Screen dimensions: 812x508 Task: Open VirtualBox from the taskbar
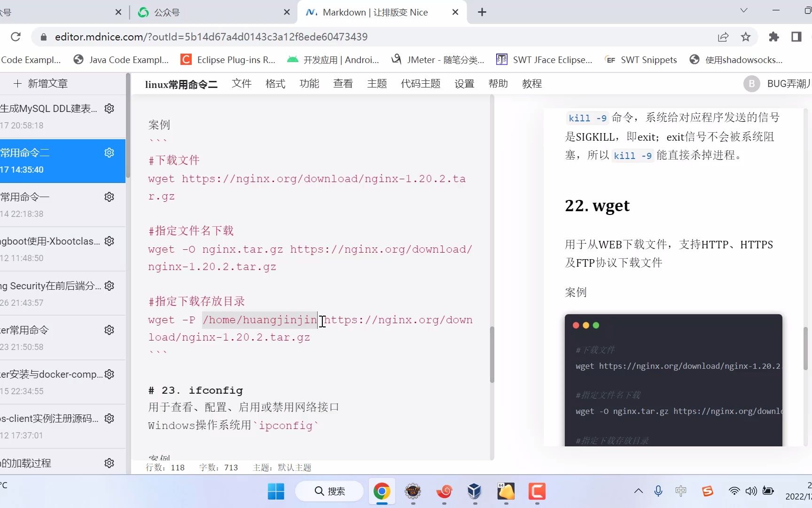474,492
